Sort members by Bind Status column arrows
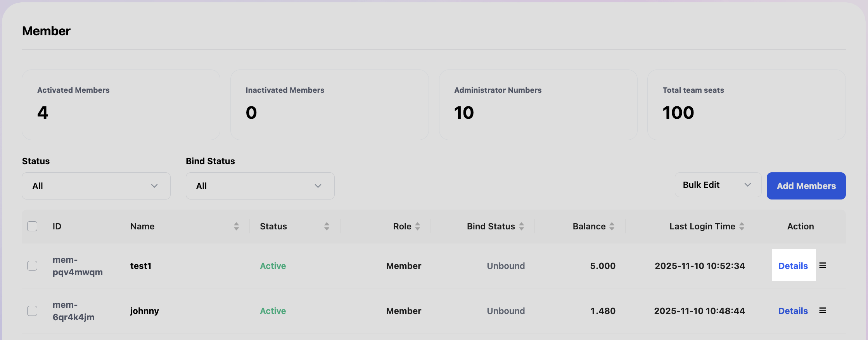Screen dimensions: 868x340 click(x=521, y=226)
